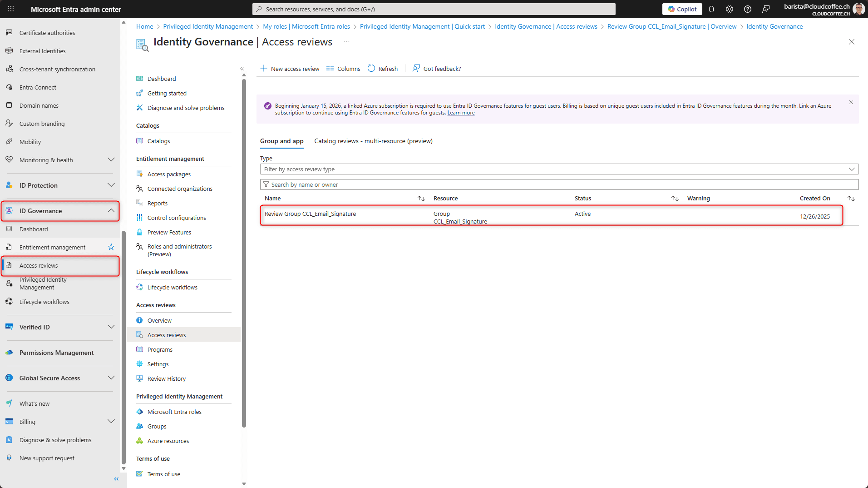Image resolution: width=868 pixels, height=488 pixels.
Task: Open the Columns chooser
Action: click(x=343, y=69)
